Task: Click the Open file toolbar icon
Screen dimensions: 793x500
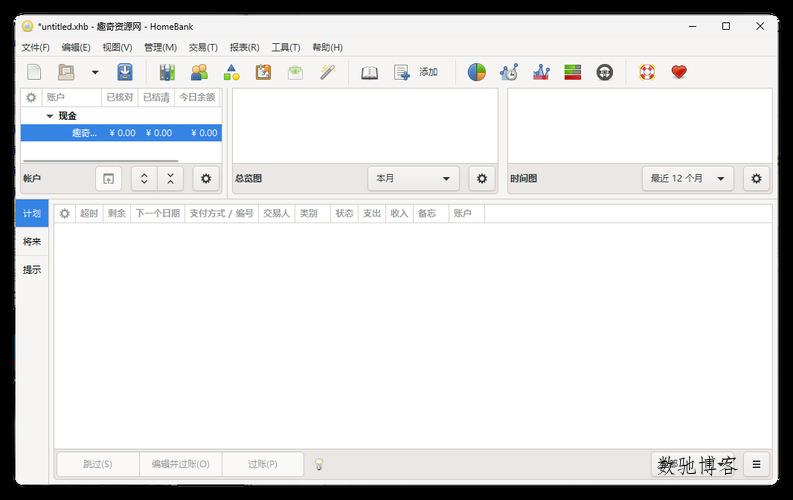Action: (66, 72)
